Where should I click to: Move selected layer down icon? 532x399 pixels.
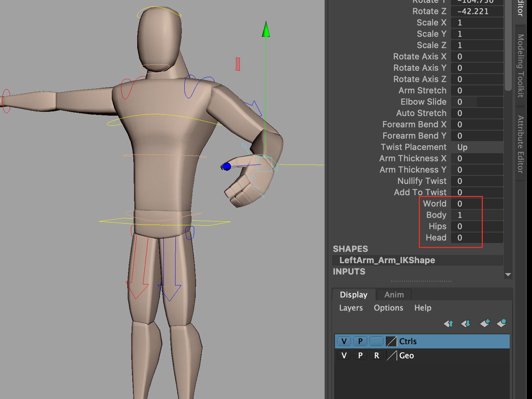point(466,323)
